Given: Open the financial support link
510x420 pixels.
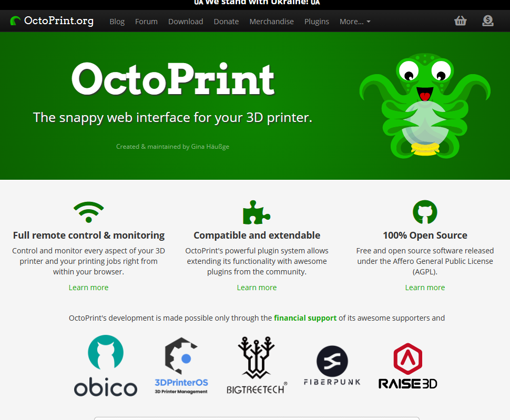Looking at the screenshot, I should (x=305, y=318).
